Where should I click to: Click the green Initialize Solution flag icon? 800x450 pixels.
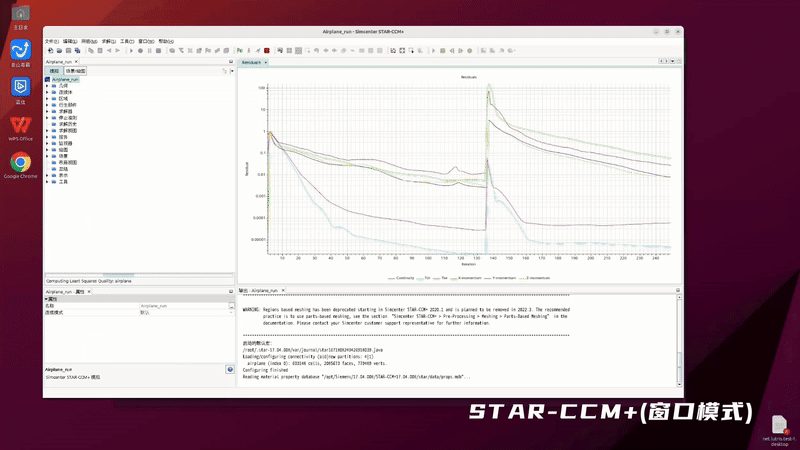pos(240,51)
